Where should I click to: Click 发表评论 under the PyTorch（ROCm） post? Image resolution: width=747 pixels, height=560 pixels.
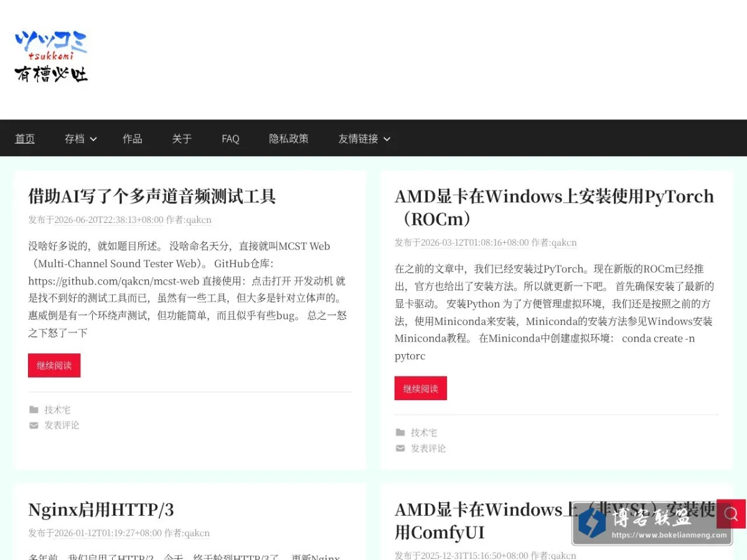(428, 448)
